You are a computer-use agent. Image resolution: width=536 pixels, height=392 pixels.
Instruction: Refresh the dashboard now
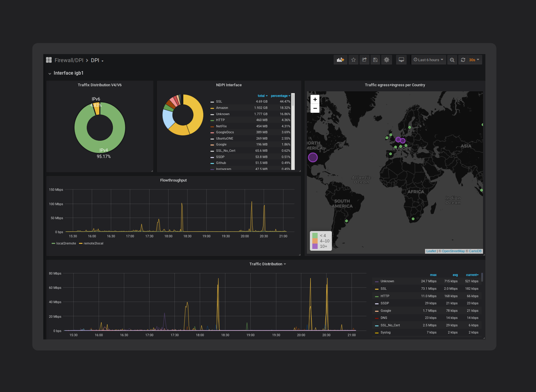click(463, 60)
